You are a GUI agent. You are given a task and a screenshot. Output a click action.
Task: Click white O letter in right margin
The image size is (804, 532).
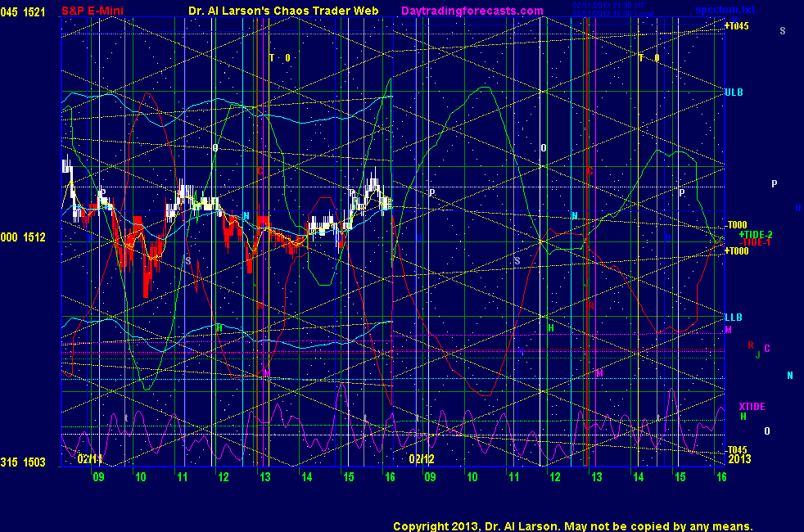coord(767,431)
